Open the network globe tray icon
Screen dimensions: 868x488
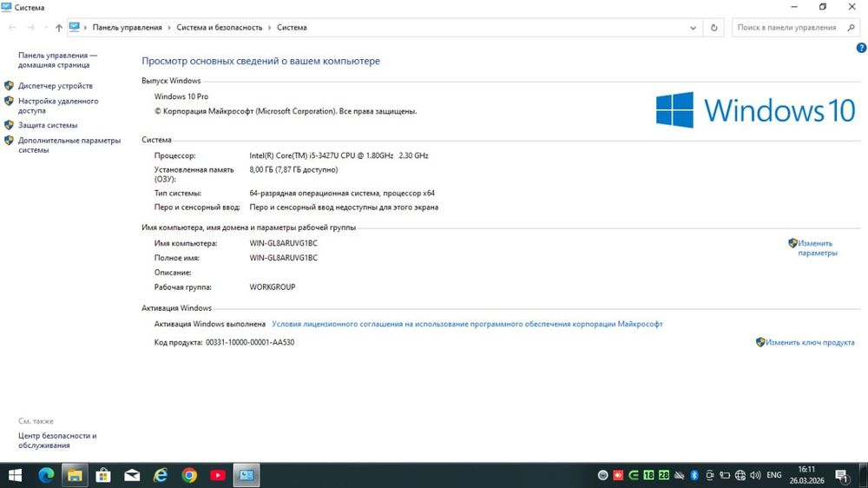(x=740, y=475)
